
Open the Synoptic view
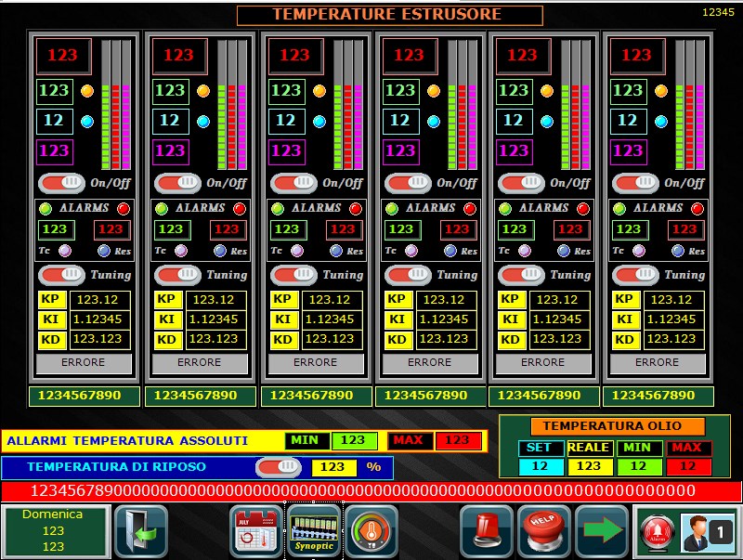[314, 531]
